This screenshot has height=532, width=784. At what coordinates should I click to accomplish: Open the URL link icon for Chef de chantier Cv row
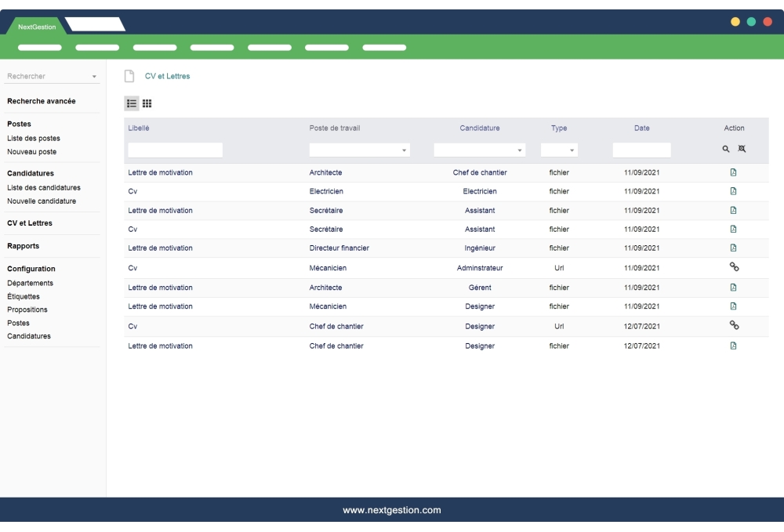tap(734, 325)
